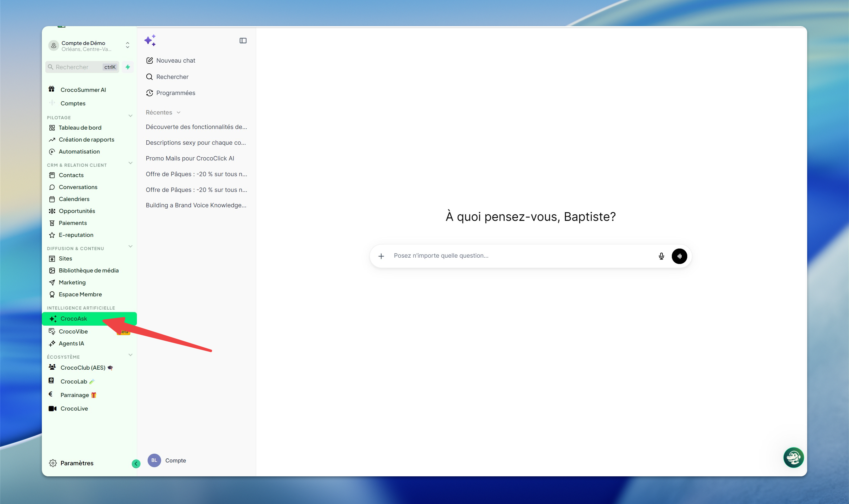Image resolution: width=849 pixels, height=504 pixels.
Task: Click the microphone dictation icon
Action: 661,256
